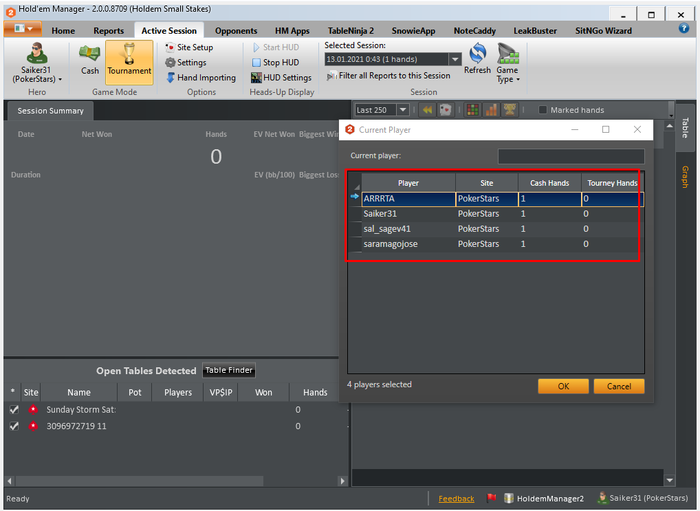
Task: Click HoldemManager2 database in status bar
Action: tap(544, 499)
